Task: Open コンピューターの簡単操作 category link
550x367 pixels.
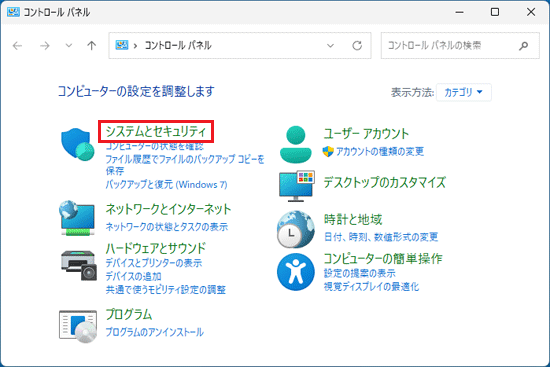Action: click(x=383, y=259)
